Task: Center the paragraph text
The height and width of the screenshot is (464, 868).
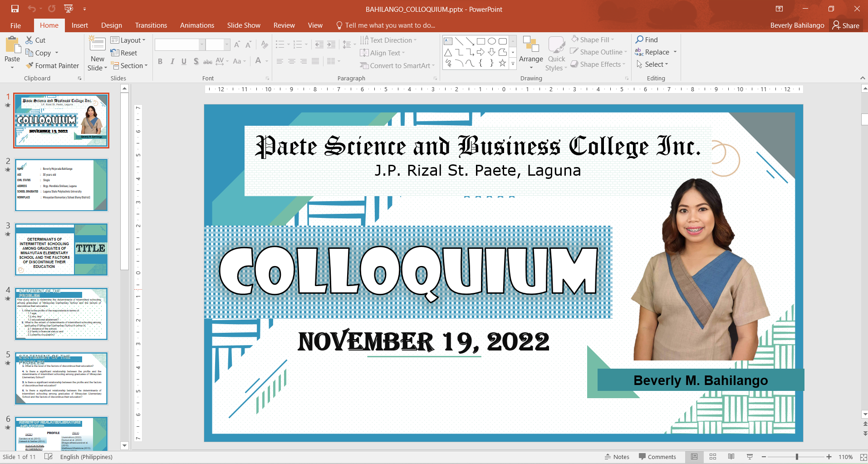Action: (x=292, y=61)
